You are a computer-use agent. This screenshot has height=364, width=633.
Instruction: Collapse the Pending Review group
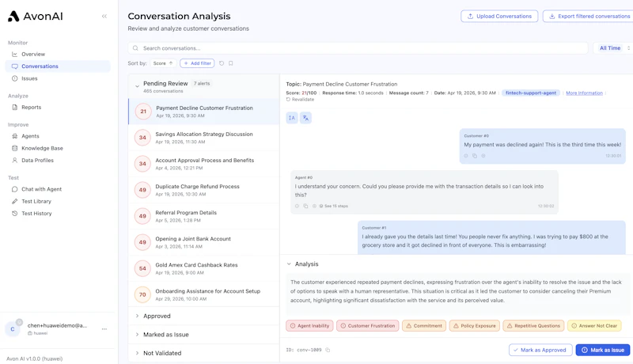[137, 86]
